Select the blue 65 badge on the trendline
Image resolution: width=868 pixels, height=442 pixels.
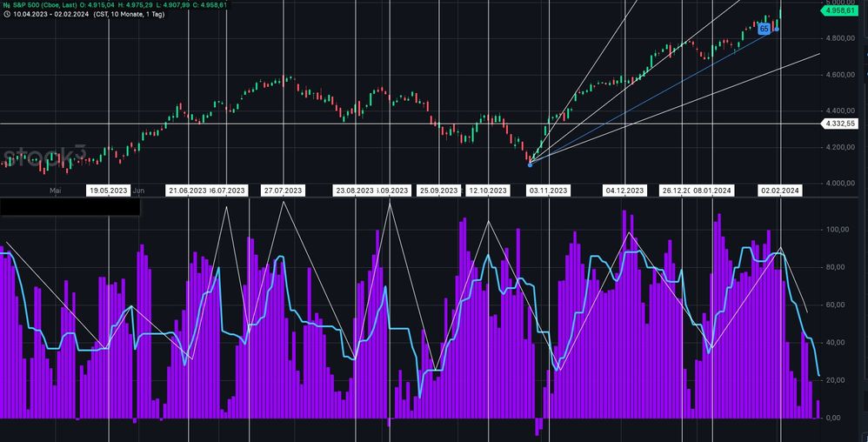coord(764,29)
